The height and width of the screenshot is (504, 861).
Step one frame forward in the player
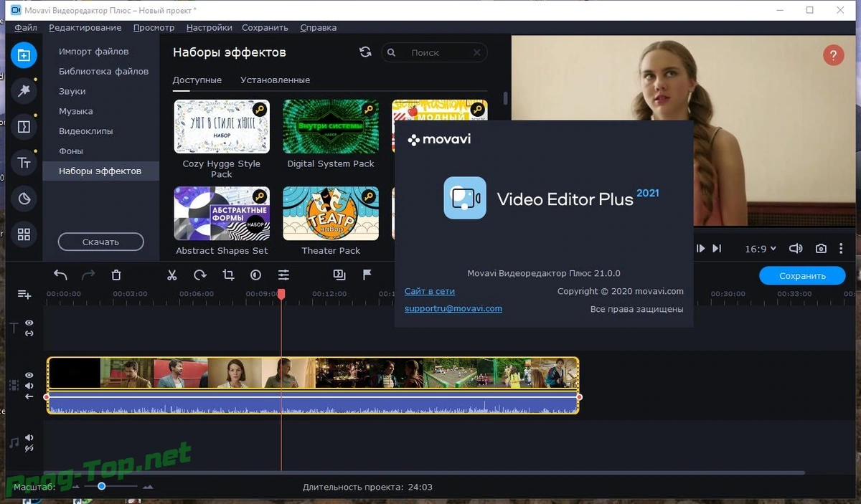tap(701, 249)
